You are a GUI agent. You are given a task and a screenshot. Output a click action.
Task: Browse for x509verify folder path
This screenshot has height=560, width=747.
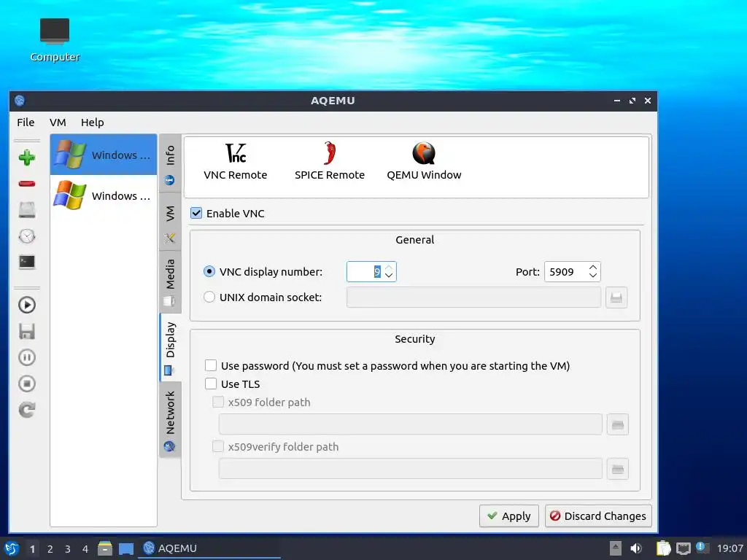point(618,469)
